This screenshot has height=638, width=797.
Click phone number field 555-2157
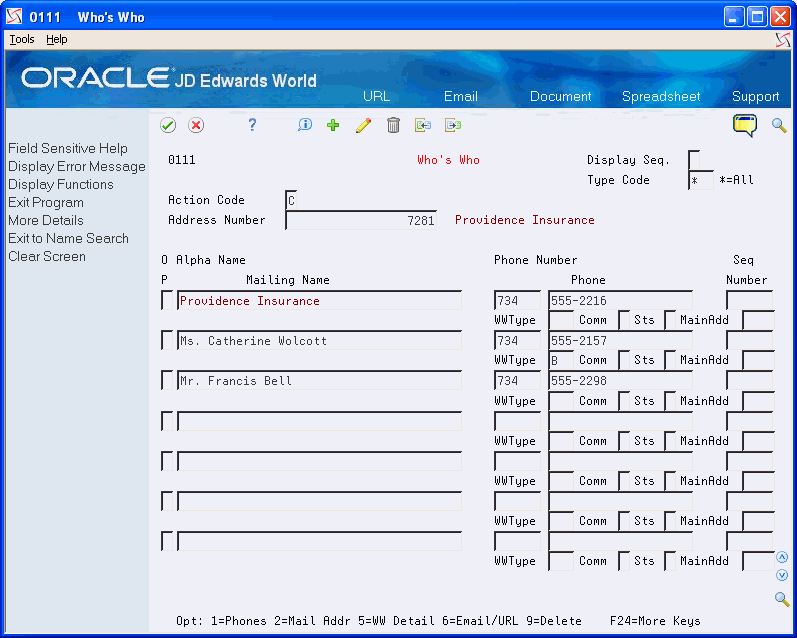tap(620, 340)
